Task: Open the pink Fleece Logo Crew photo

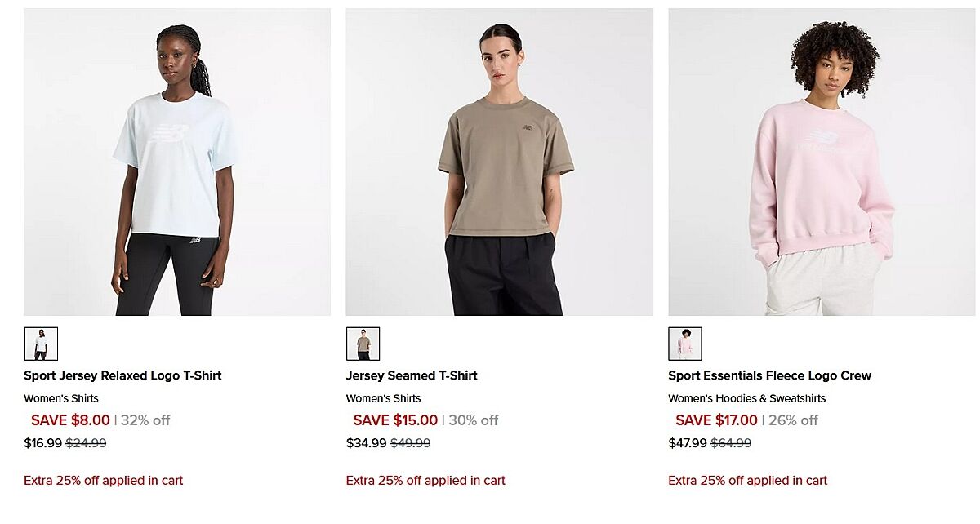Action: point(822,162)
